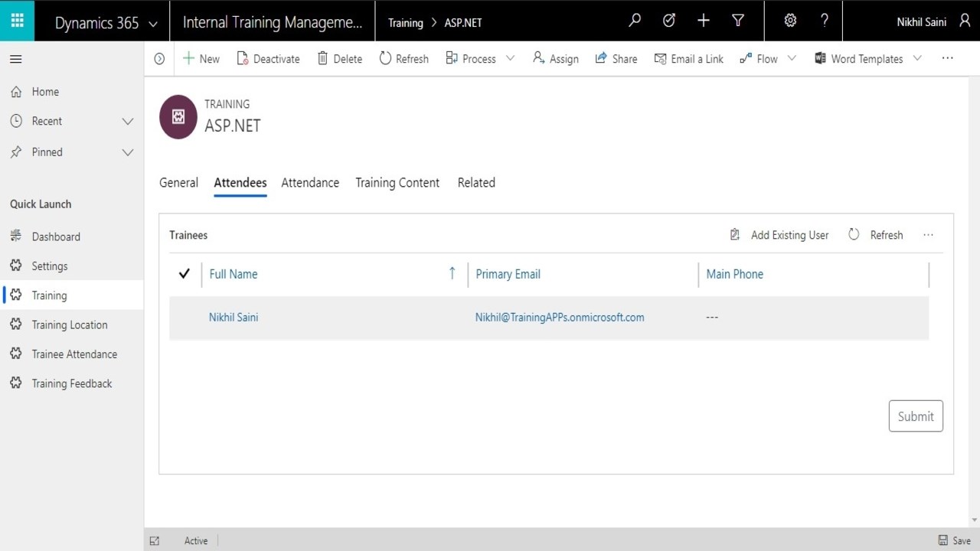Open the advanced find filter icon
The width and height of the screenshot is (980, 551).
pyautogui.click(x=738, y=21)
